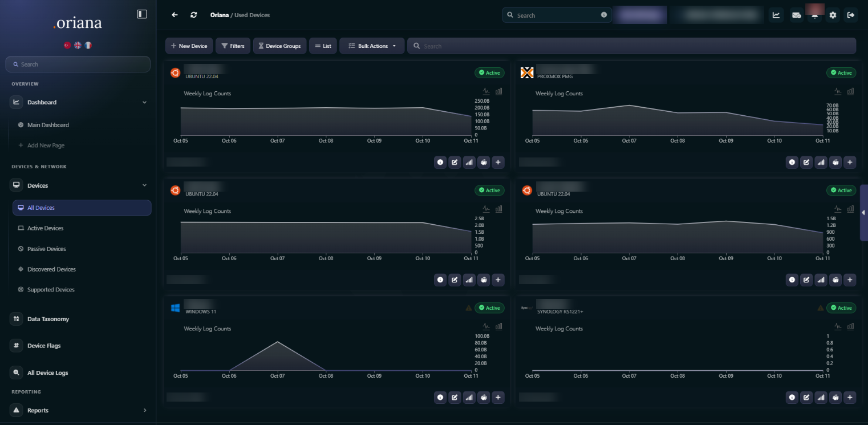Focus the sidebar Search field
Screen dimensions: 868x425
pos(78,64)
